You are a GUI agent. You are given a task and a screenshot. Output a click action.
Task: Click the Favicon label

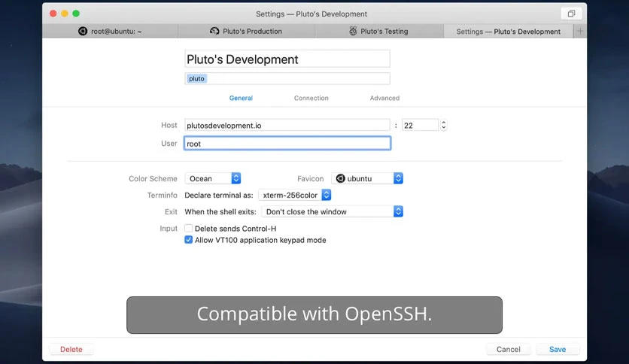point(311,178)
